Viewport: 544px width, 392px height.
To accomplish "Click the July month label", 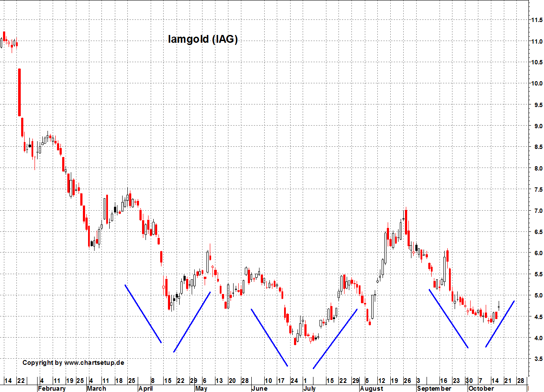I will (310, 389).
